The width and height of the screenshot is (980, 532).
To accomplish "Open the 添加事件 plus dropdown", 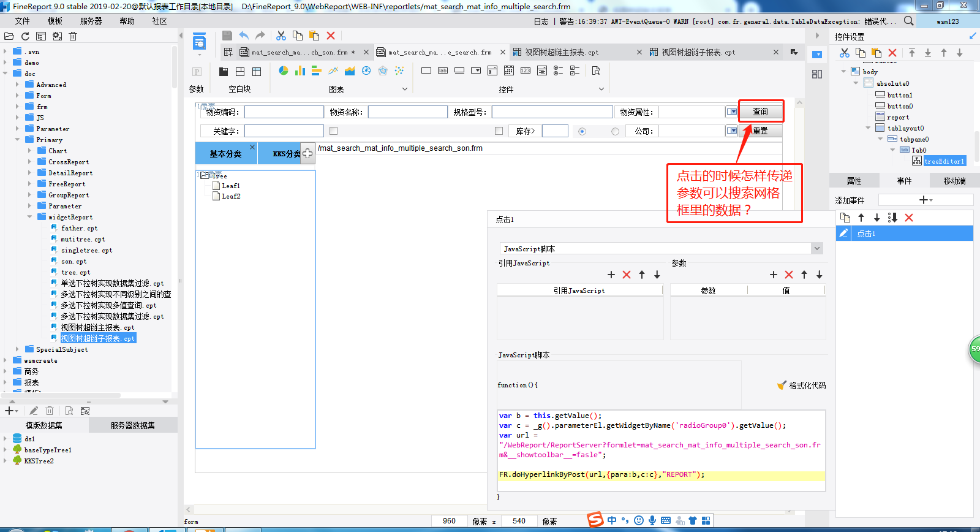I will (925, 200).
